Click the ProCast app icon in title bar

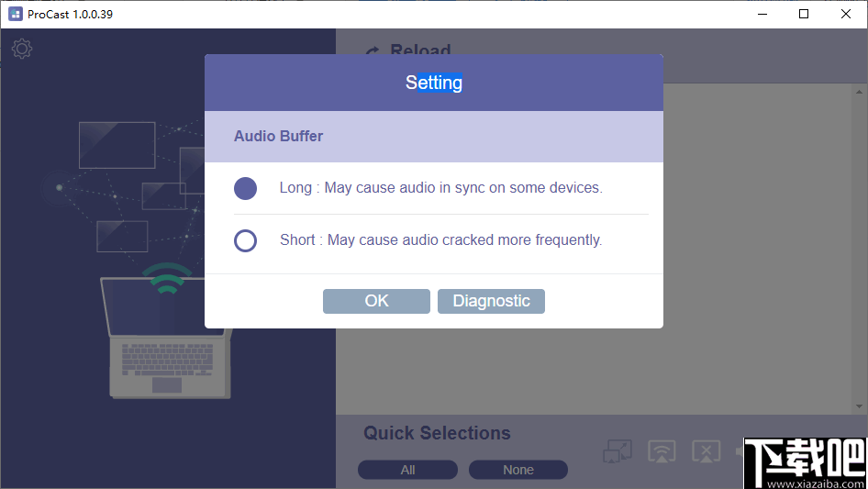coord(15,14)
